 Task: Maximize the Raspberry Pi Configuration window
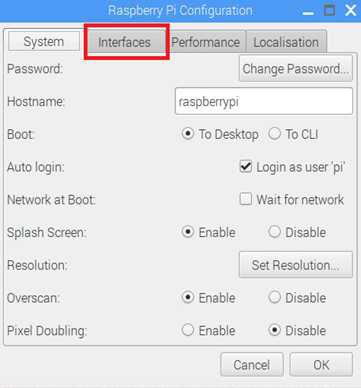[x=329, y=10]
